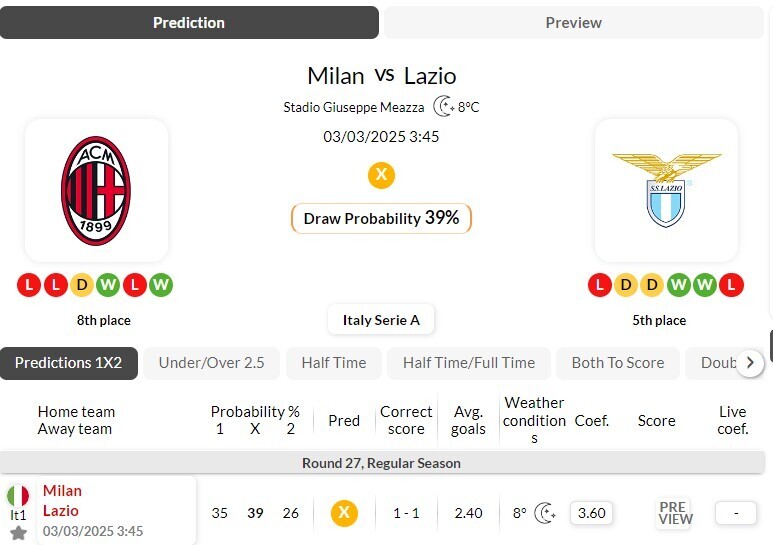Choose the Both To Score tab
The height and width of the screenshot is (545, 773).
(617, 363)
